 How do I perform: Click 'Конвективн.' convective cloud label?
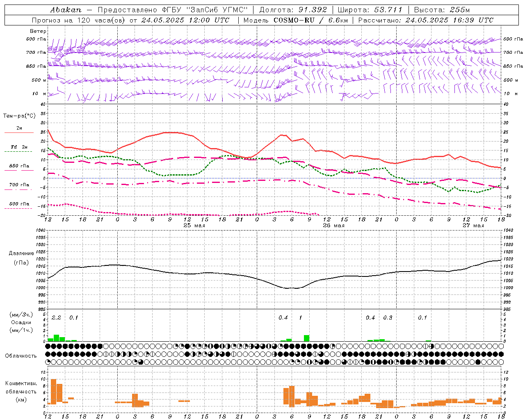pos(21,383)
